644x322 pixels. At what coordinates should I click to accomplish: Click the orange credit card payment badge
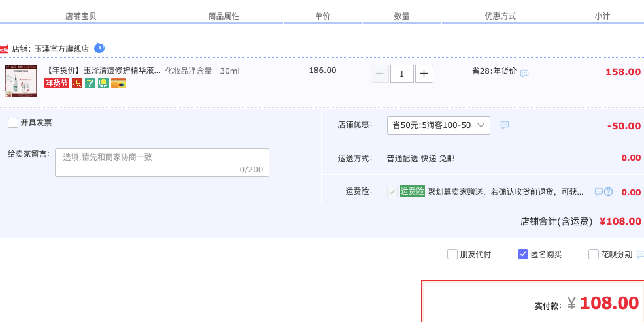tap(119, 83)
